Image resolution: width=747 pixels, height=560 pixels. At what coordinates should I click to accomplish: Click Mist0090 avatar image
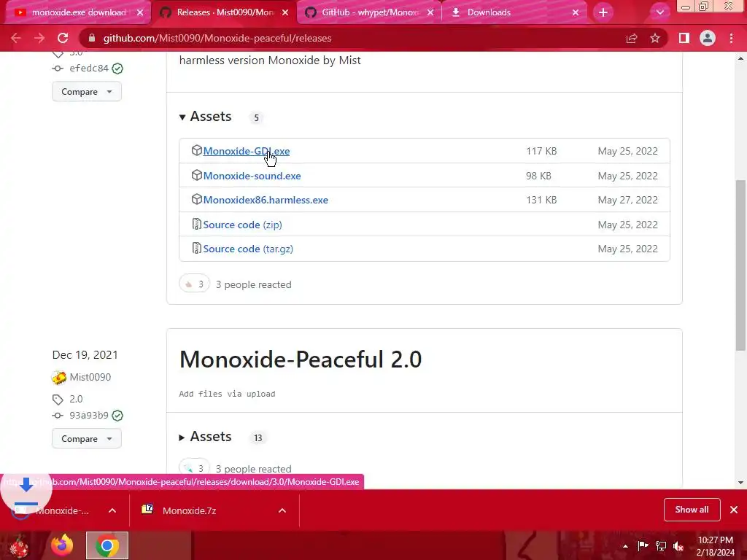(x=58, y=378)
